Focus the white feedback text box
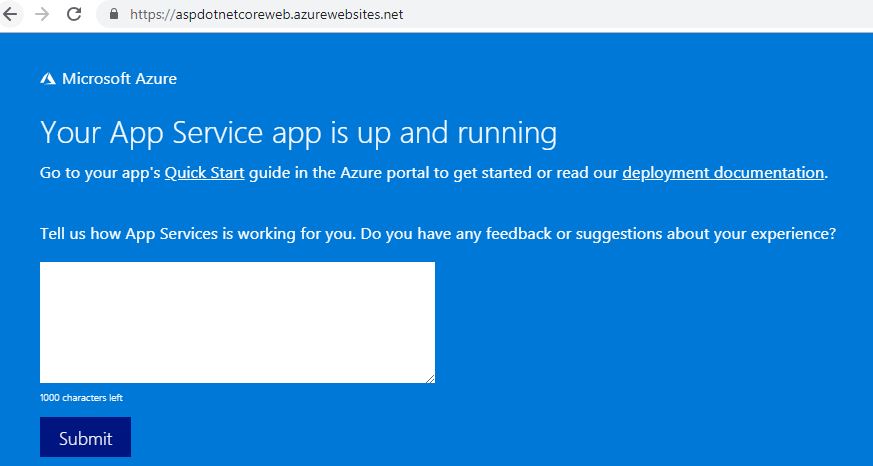 tap(237, 322)
